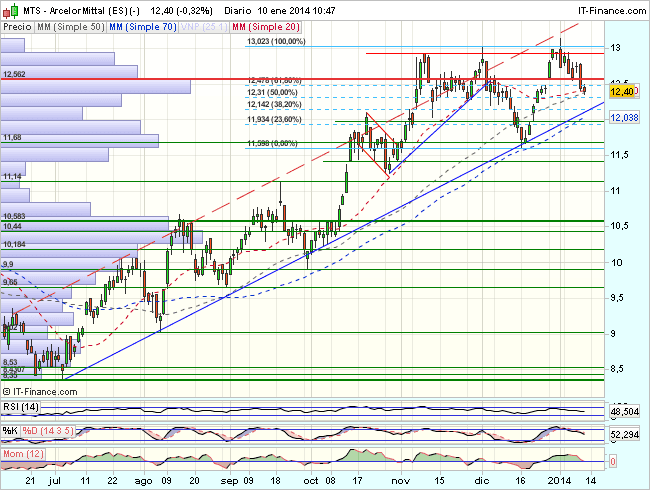650x490 pixels.
Task: Click the 13,023 (100,00%) Fibonacci label
Action: [276, 41]
